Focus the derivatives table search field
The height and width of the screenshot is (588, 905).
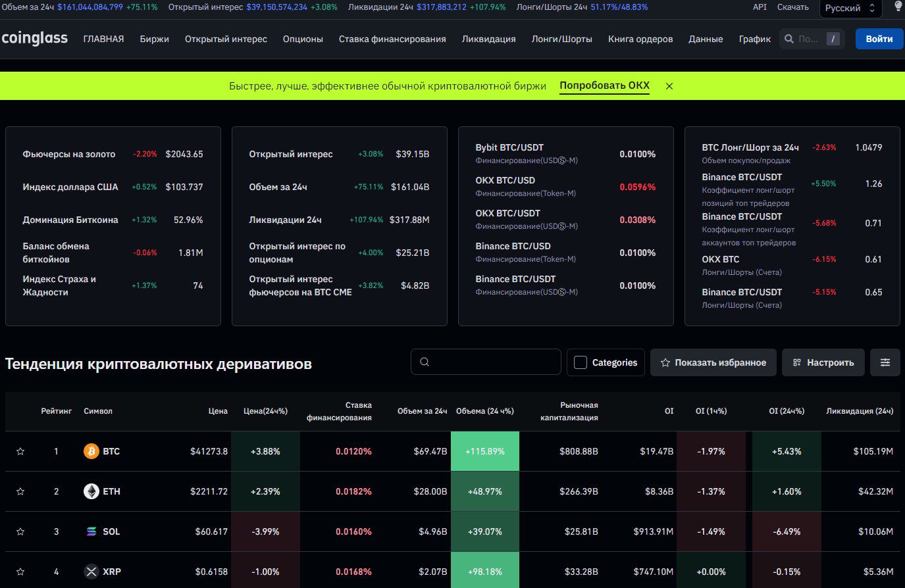click(x=486, y=362)
